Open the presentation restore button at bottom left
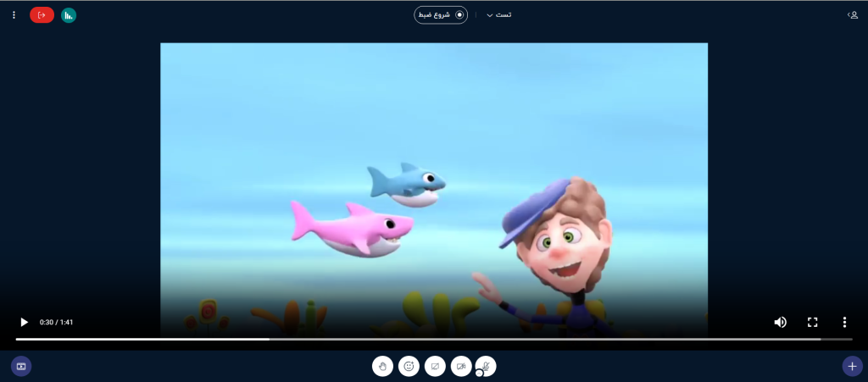The image size is (868, 382). point(21,366)
